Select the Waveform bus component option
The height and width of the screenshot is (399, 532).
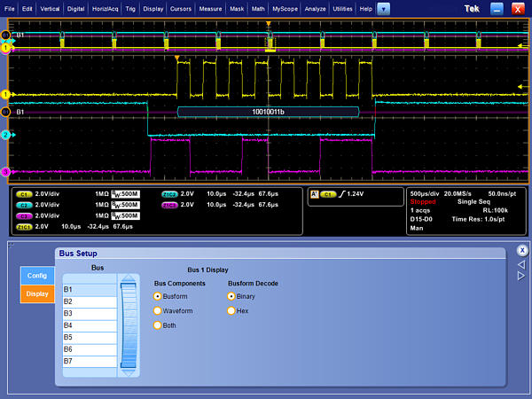(x=159, y=310)
